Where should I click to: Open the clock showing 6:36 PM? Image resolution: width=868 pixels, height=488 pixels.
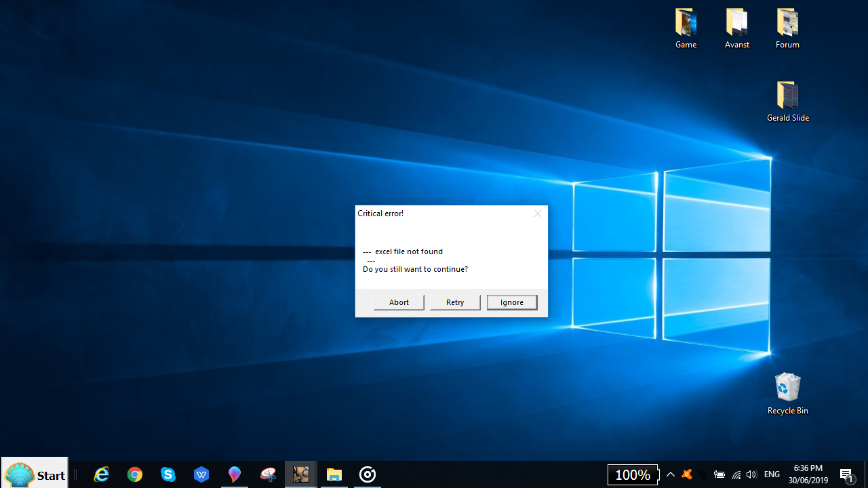pos(808,474)
